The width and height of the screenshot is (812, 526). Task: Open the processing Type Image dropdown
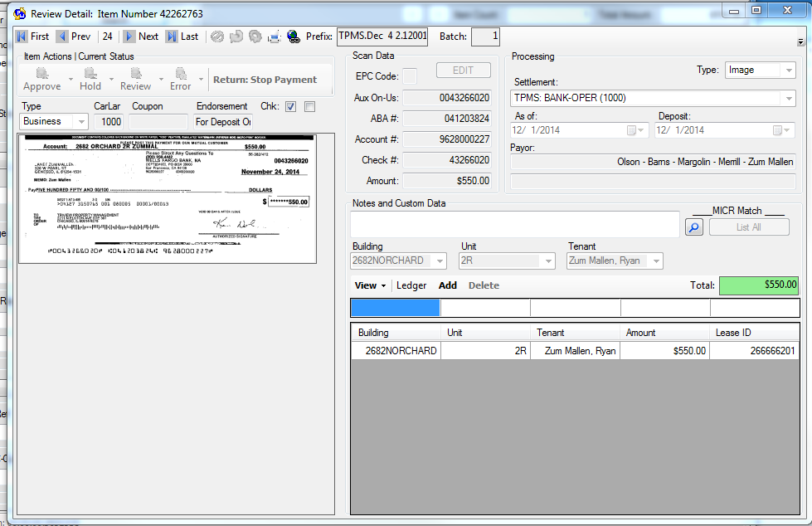point(788,71)
